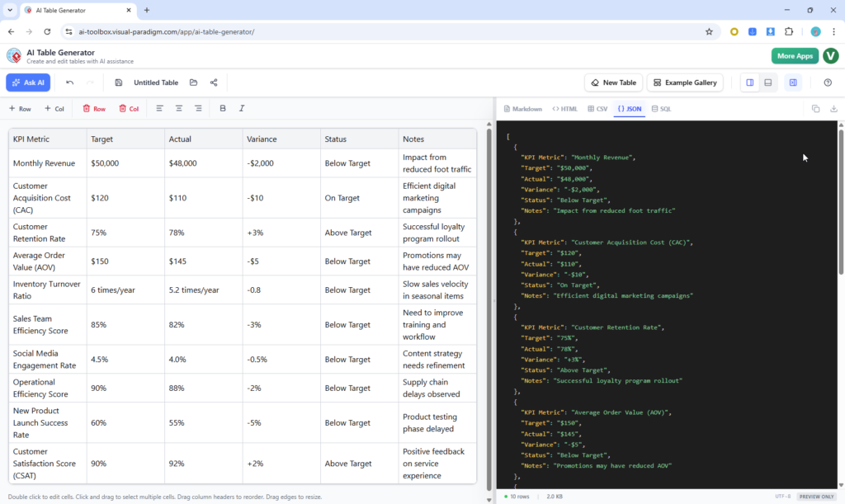Viewport: 845px width, 504px height.
Task: Toggle the side-by-side view layout
Action: tap(749, 82)
